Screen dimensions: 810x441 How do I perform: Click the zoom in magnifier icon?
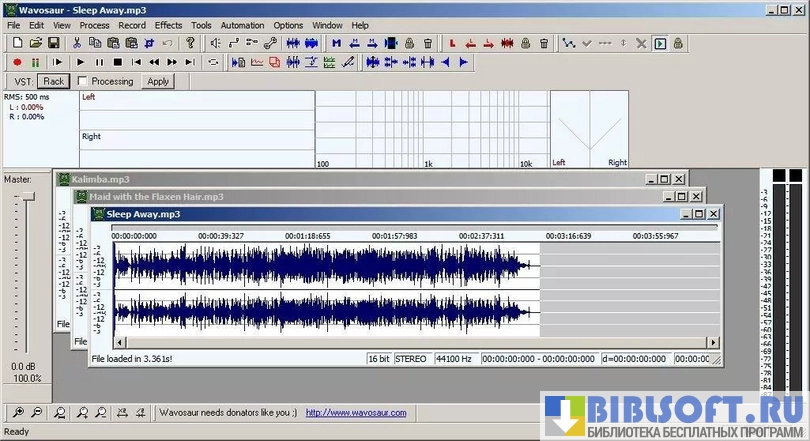pyautogui.click(x=18, y=412)
